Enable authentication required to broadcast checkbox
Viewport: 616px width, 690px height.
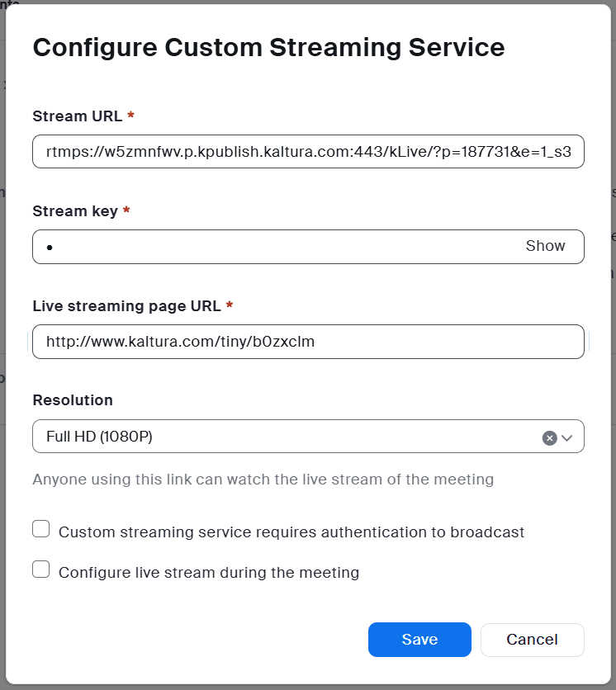coord(41,530)
